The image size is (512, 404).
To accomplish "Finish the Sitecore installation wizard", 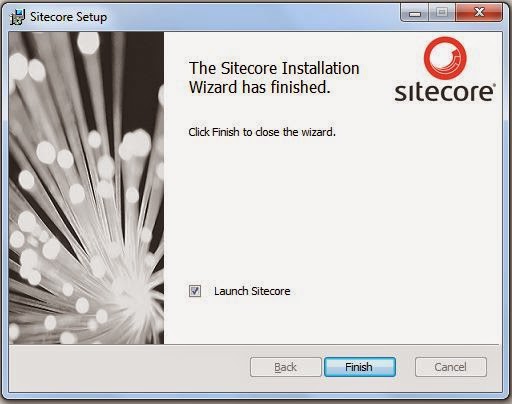I will point(360,367).
